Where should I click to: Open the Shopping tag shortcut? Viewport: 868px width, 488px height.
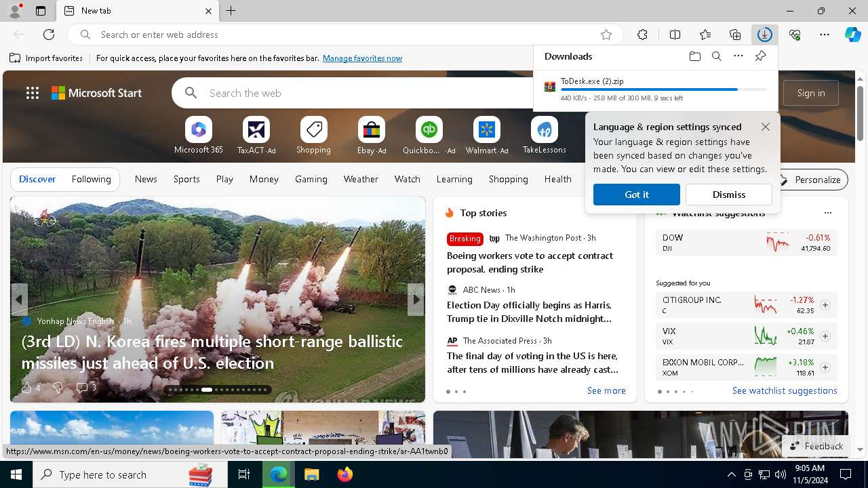point(313,136)
